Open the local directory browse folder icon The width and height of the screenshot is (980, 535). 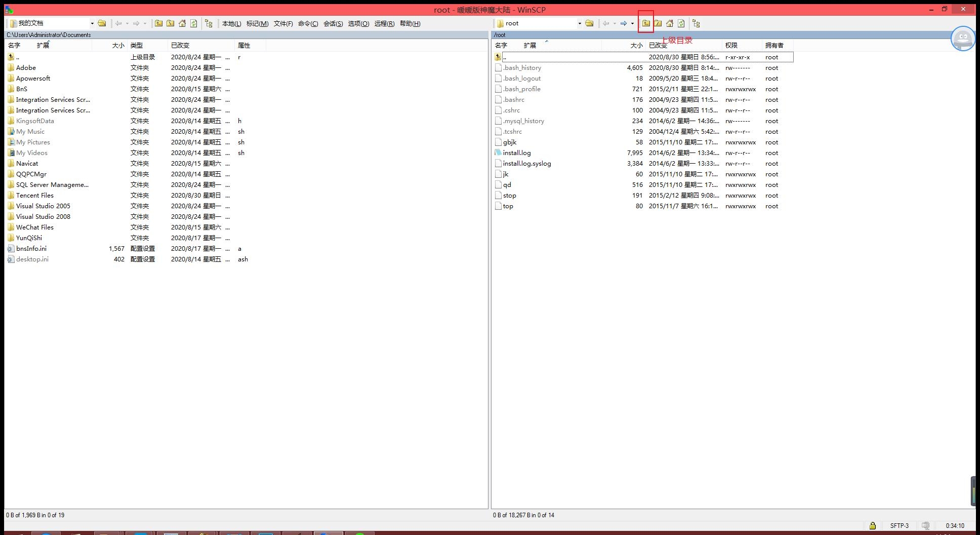(x=102, y=23)
